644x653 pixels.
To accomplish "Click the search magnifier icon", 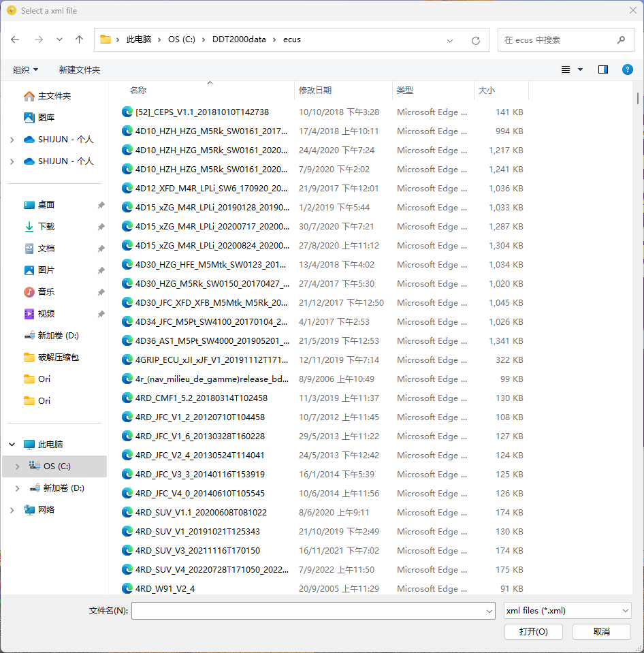I will tap(621, 40).
